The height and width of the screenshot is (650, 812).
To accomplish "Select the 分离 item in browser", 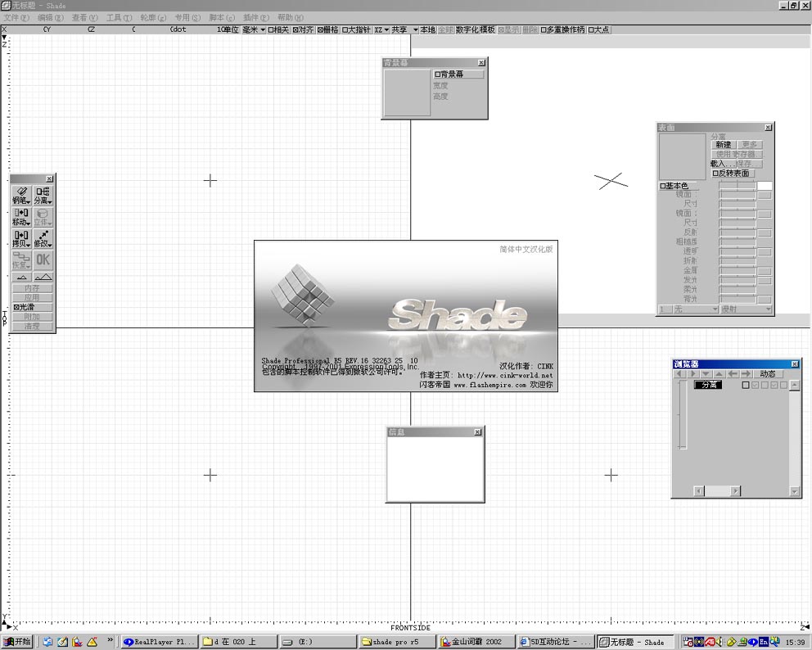I will (x=708, y=385).
